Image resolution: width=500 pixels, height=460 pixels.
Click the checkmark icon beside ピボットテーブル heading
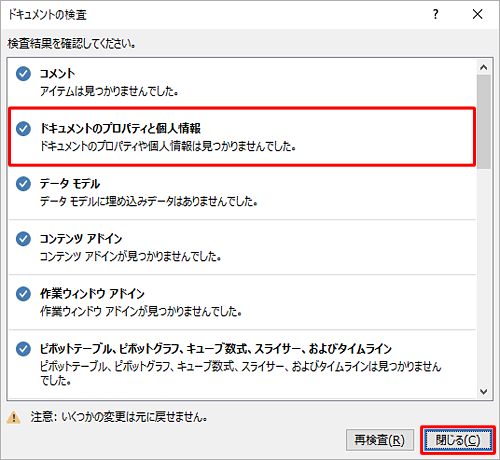coord(23,349)
